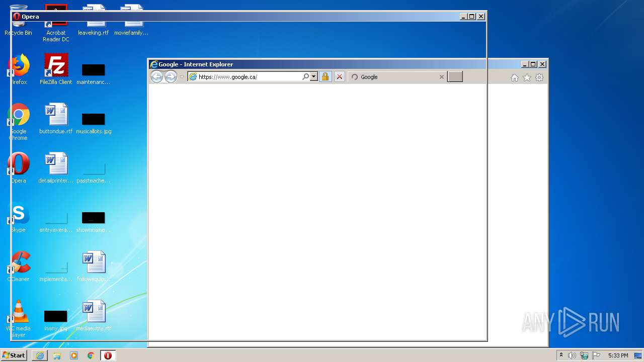Click CCleaner desktop shortcut

coord(18,266)
